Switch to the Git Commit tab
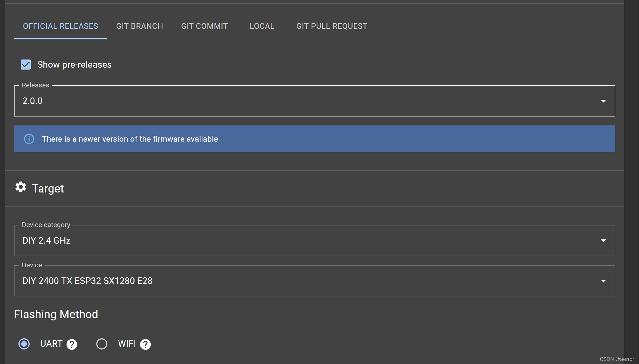 204,26
